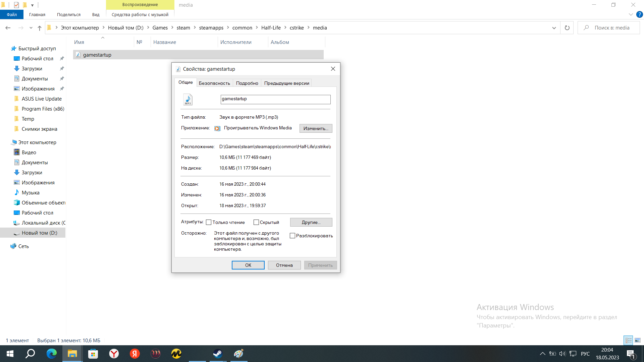This screenshot has height=362, width=644.
Task: Open Microsoft Edge from the taskbar
Action: click(52, 354)
